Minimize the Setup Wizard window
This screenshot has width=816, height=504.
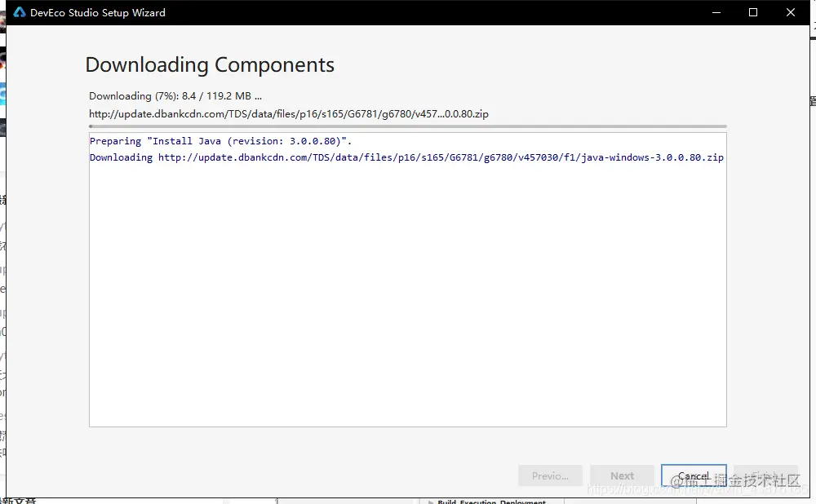point(716,12)
